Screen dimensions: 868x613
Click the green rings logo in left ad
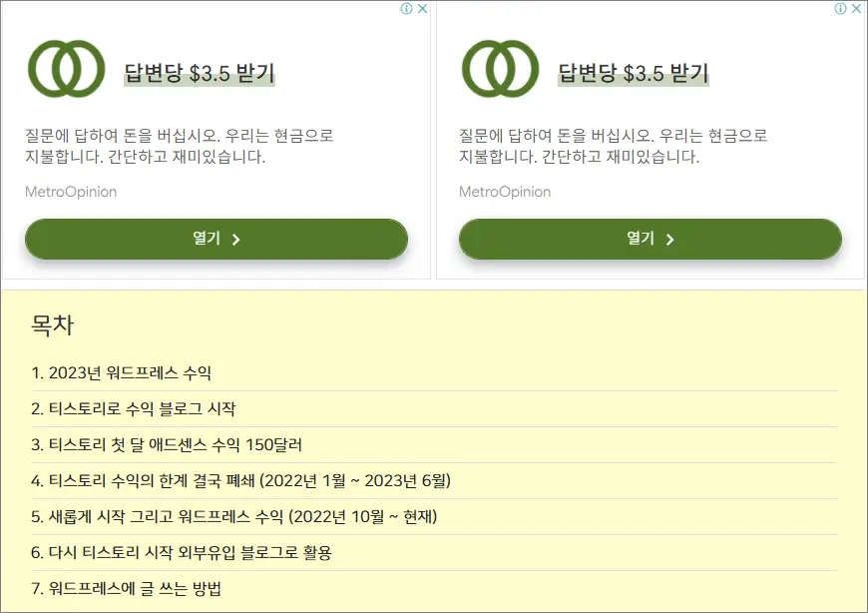[66, 69]
